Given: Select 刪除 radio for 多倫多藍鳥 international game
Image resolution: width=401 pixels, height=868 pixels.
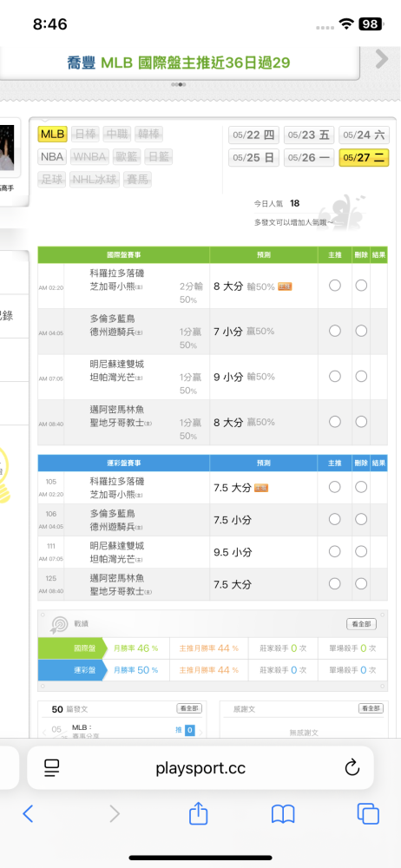Looking at the screenshot, I should [361, 331].
